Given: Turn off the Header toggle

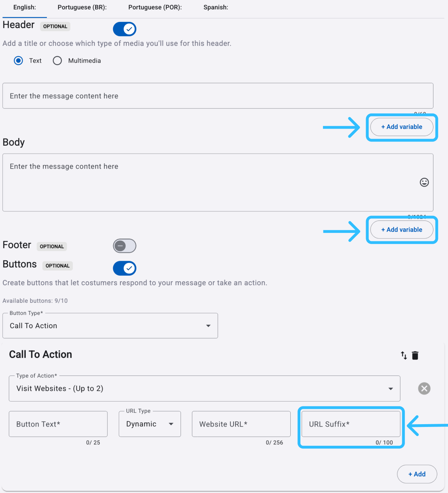Looking at the screenshot, I should point(125,29).
